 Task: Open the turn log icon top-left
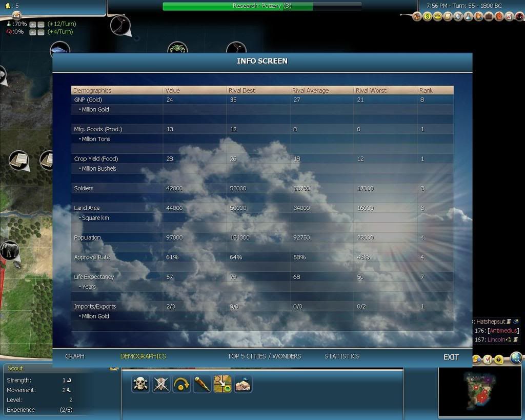[x=17, y=16]
